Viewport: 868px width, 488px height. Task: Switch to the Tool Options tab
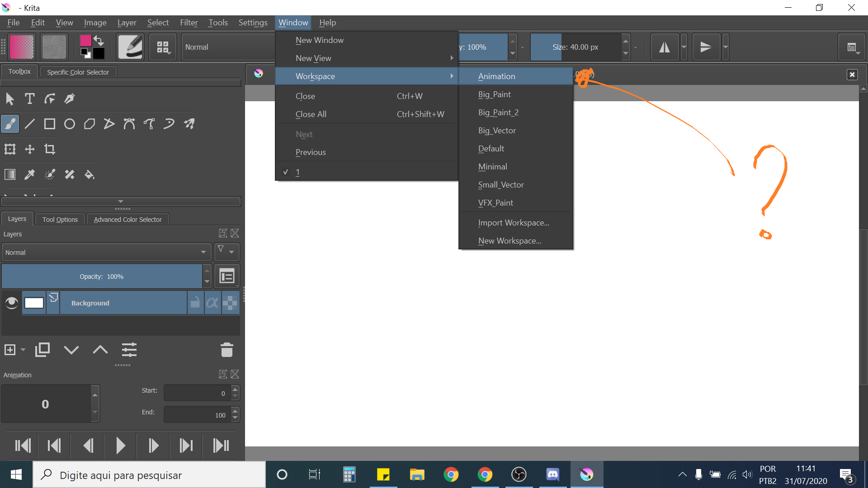[60, 220]
